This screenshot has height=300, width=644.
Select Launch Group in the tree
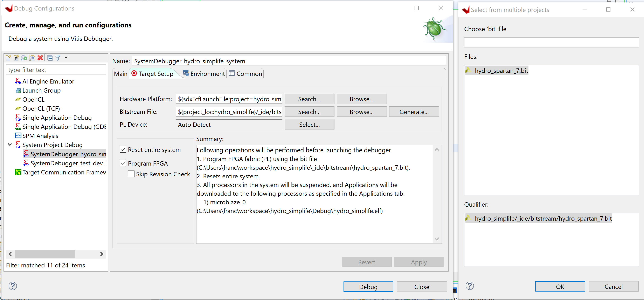coord(42,90)
